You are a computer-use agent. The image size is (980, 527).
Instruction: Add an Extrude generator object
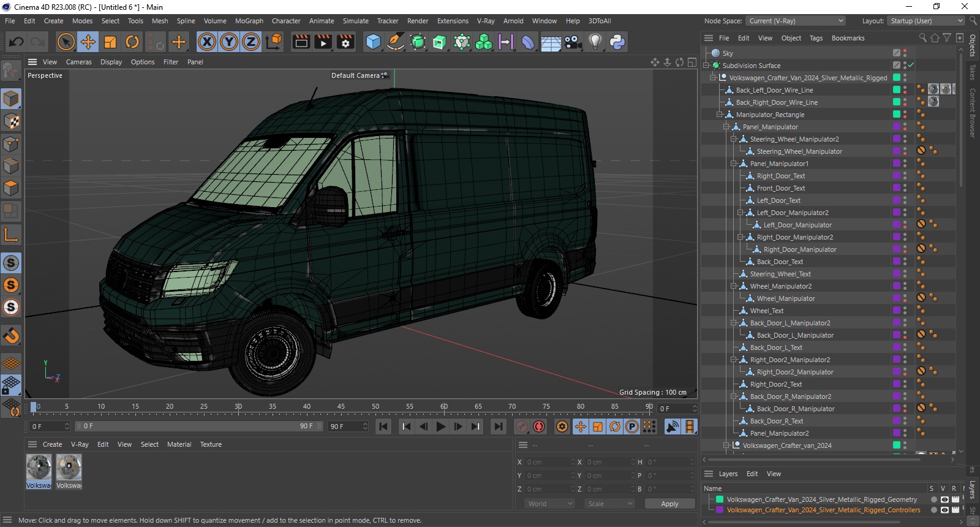pos(440,42)
